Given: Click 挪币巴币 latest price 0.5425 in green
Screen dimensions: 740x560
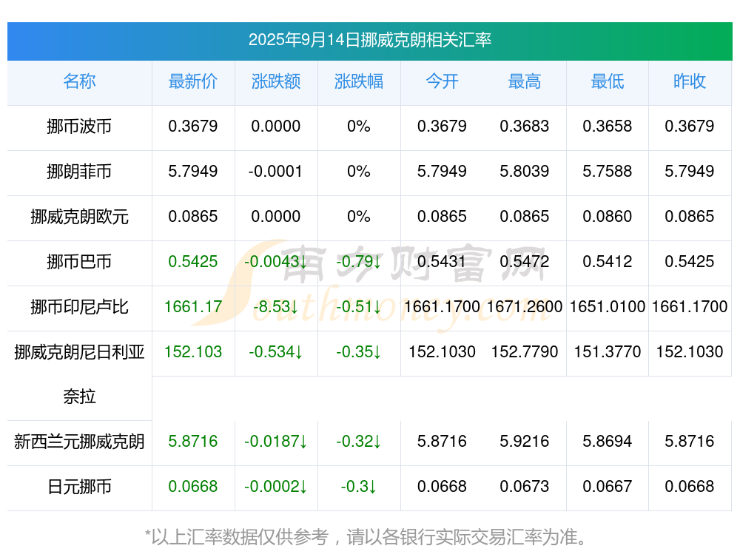Looking at the screenshot, I should pos(193,261).
